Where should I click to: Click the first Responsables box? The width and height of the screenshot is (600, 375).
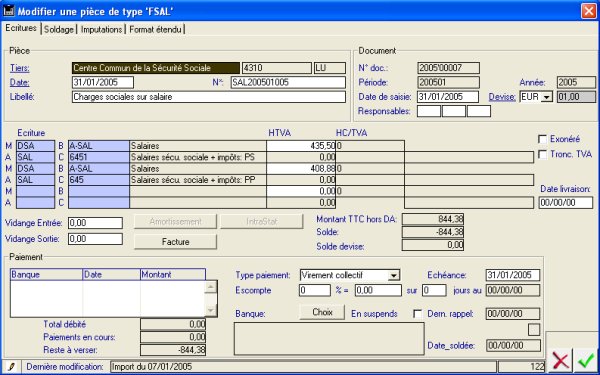point(429,111)
